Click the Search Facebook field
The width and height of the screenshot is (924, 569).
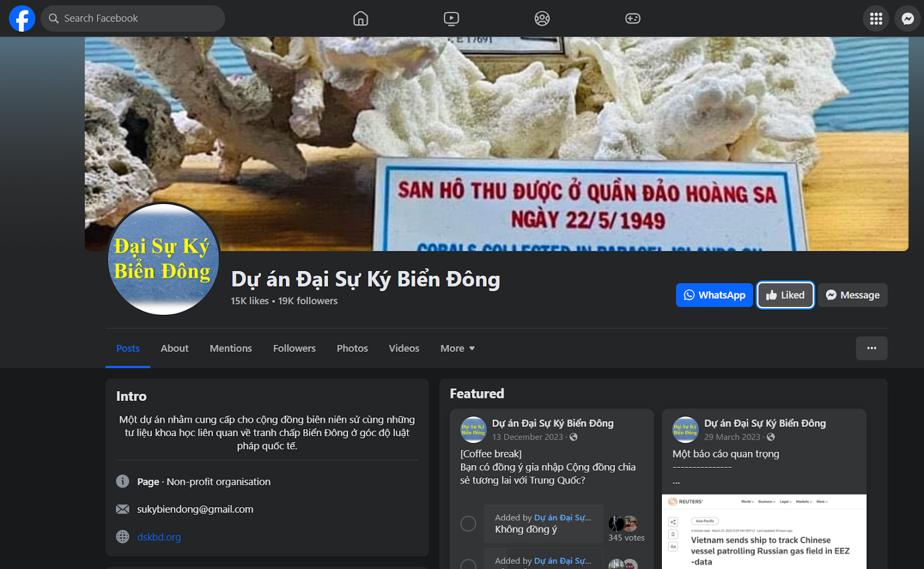pos(133,18)
